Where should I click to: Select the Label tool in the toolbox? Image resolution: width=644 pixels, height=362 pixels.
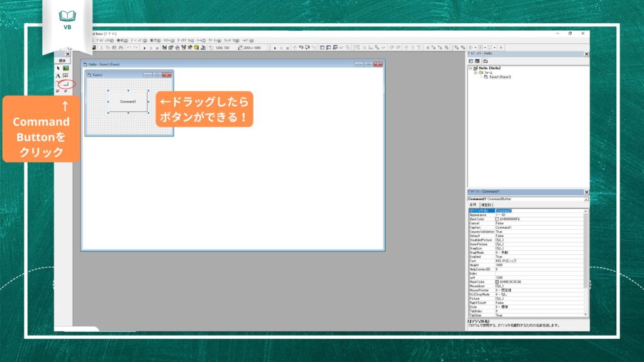tap(58, 76)
